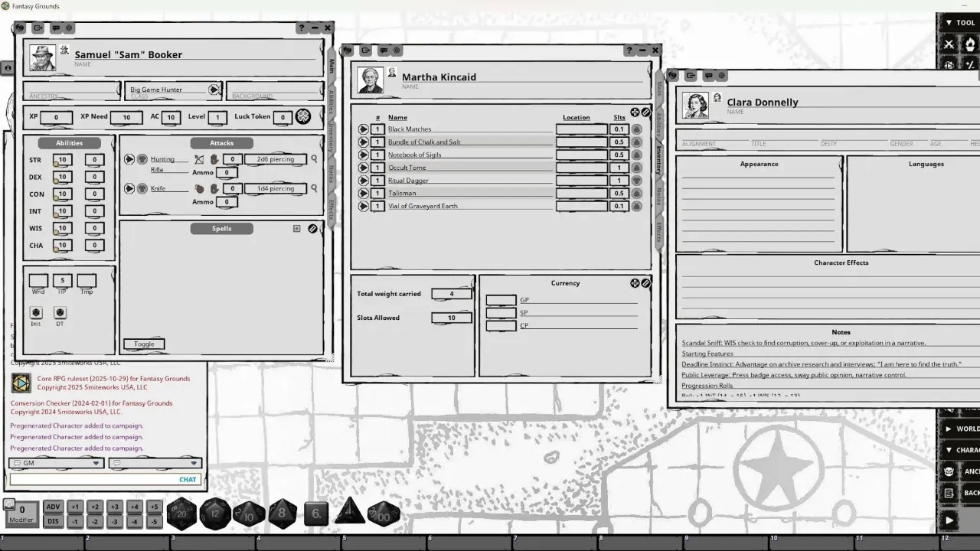Roll the d20 die

point(181,513)
